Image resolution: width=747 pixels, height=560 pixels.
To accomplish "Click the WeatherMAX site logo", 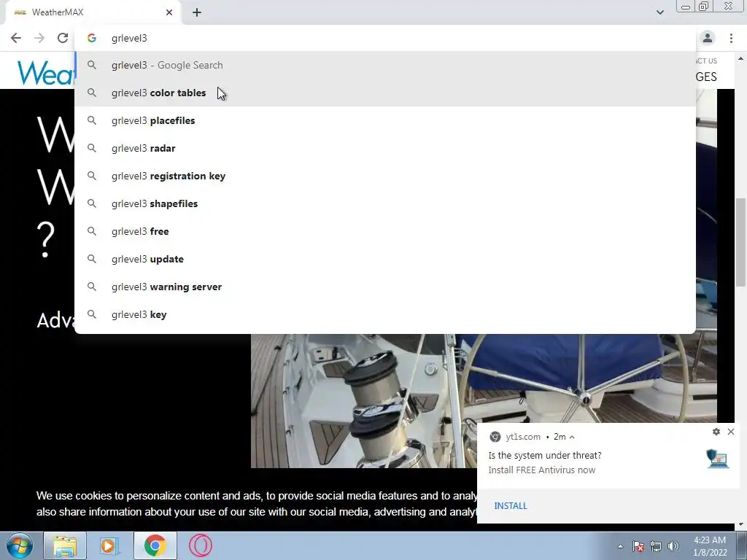I will [x=46, y=72].
